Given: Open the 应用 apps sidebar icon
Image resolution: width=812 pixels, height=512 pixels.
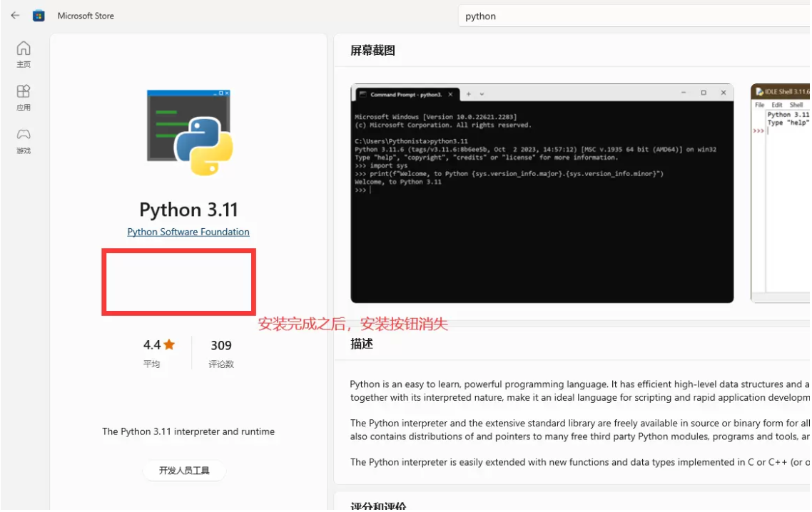Looking at the screenshot, I should 24,98.
